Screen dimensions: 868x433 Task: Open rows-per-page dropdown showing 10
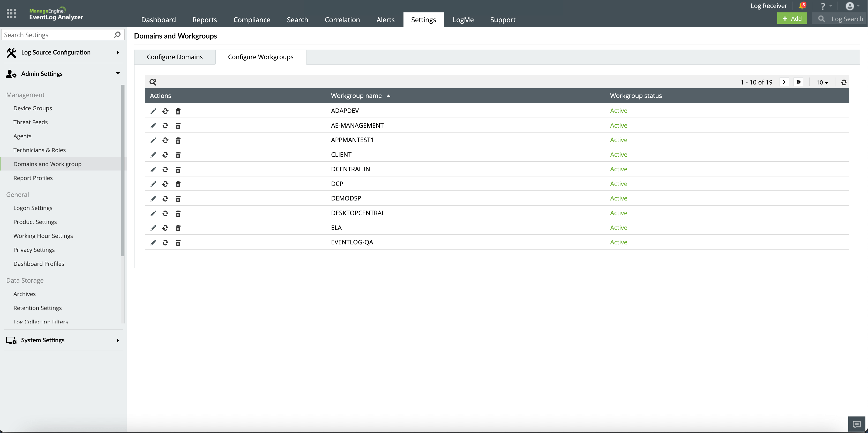[x=822, y=82]
